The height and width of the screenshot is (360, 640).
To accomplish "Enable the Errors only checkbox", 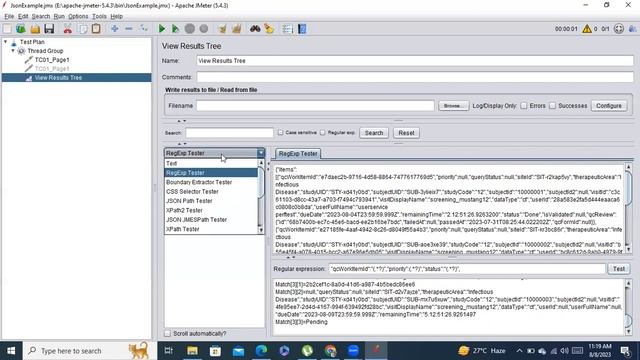I will coord(524,106).
